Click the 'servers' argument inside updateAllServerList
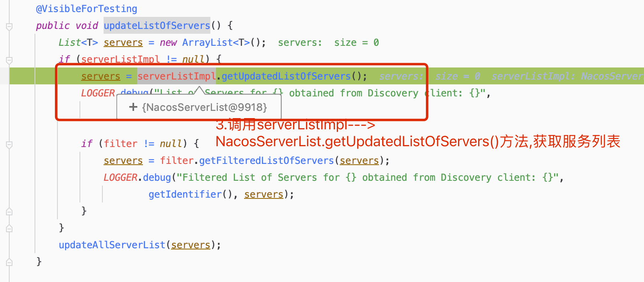 [x=191, y=245]
